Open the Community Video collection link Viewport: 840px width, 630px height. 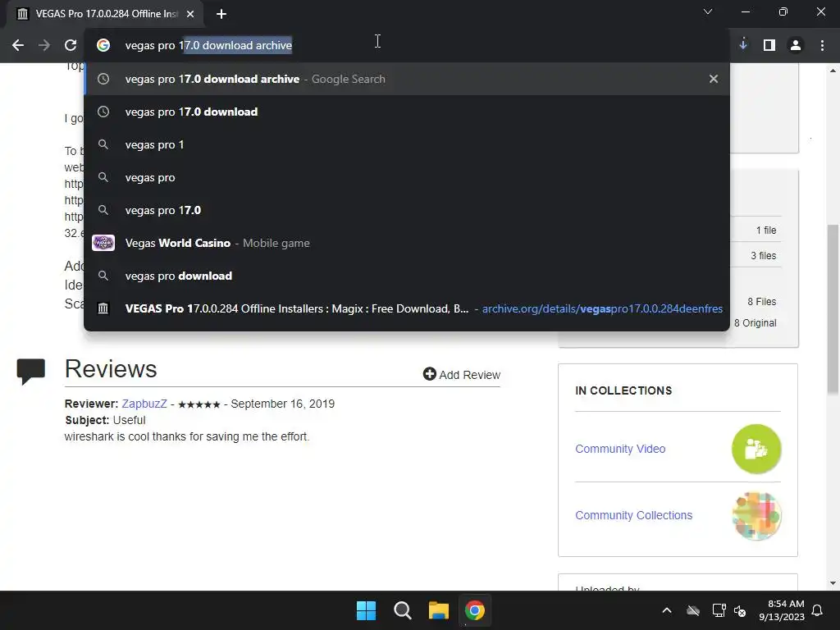pos(620,449)
